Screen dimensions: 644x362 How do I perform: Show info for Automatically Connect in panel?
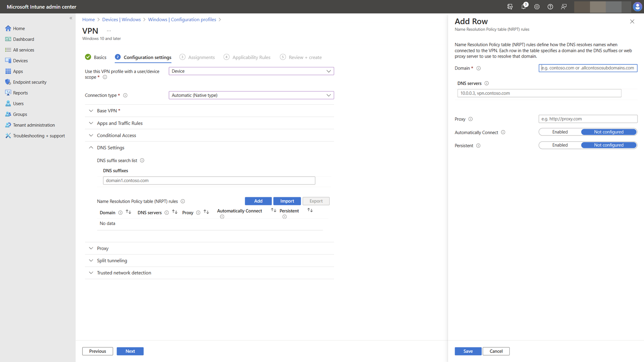[x=503, y=132]
